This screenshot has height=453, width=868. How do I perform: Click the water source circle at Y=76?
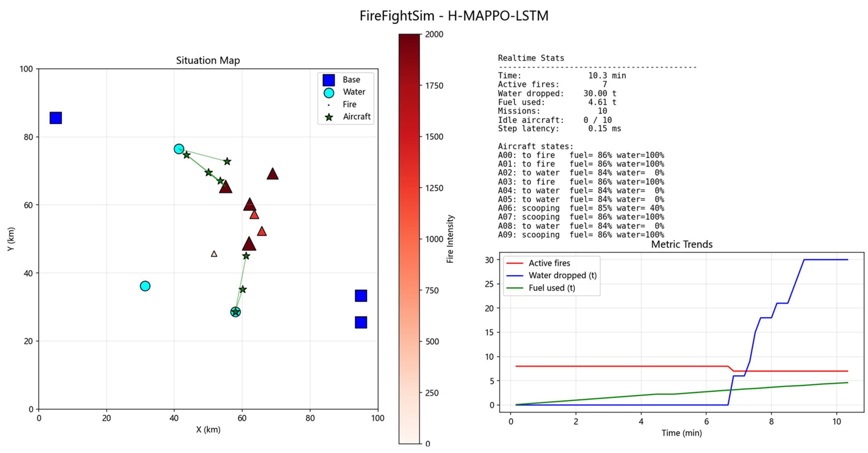(179, 149)
